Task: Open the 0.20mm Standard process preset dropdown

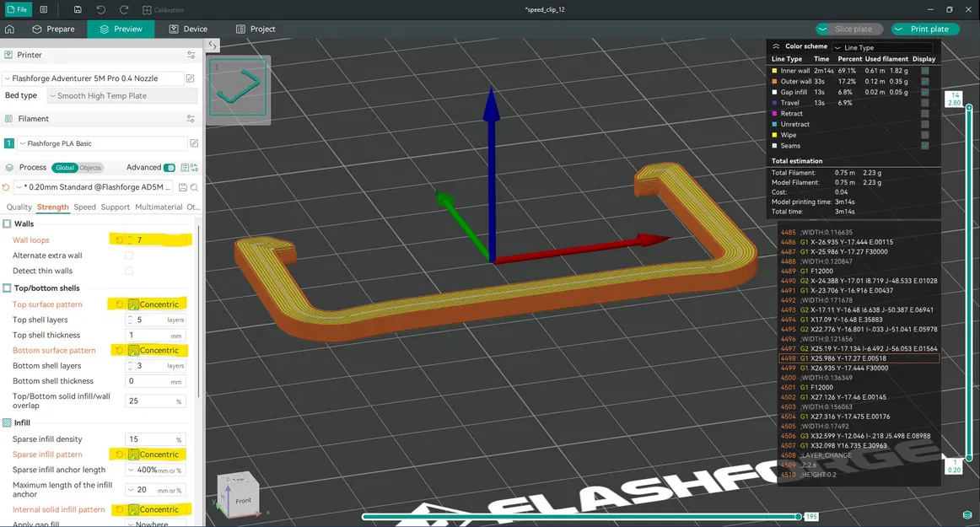Action: (x=93, y=187)
